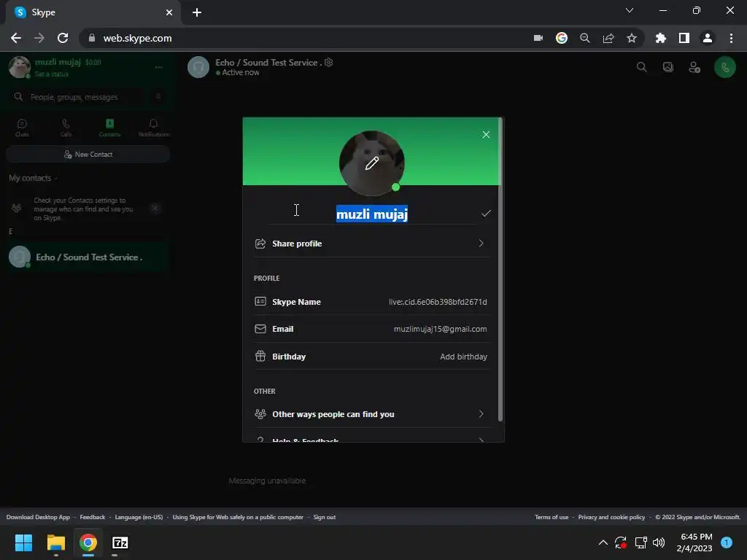The width and height of the screenshot is (747, 560).
Task: Open Windows Start menu
Action: point(23,542)
